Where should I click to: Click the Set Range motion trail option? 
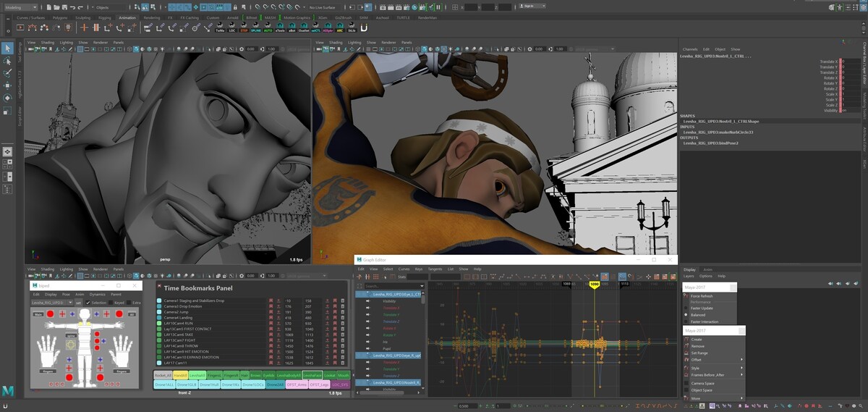(699, 353)
